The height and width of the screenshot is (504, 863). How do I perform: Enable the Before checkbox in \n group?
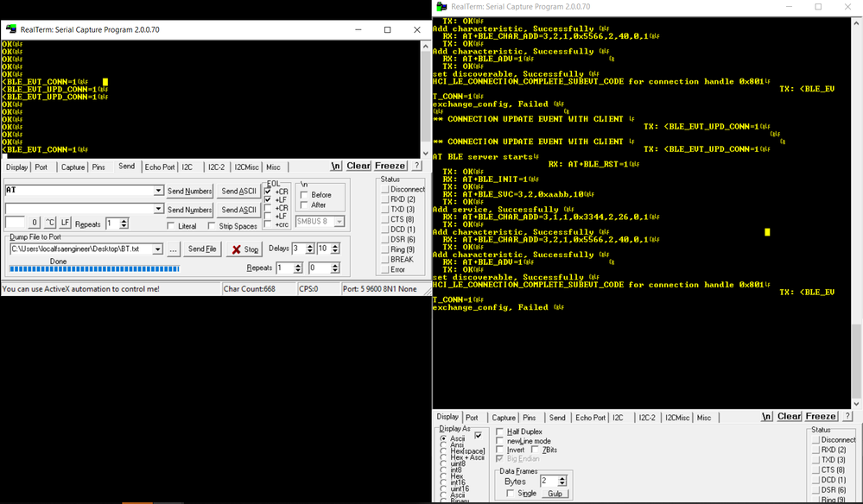(304, 194)
